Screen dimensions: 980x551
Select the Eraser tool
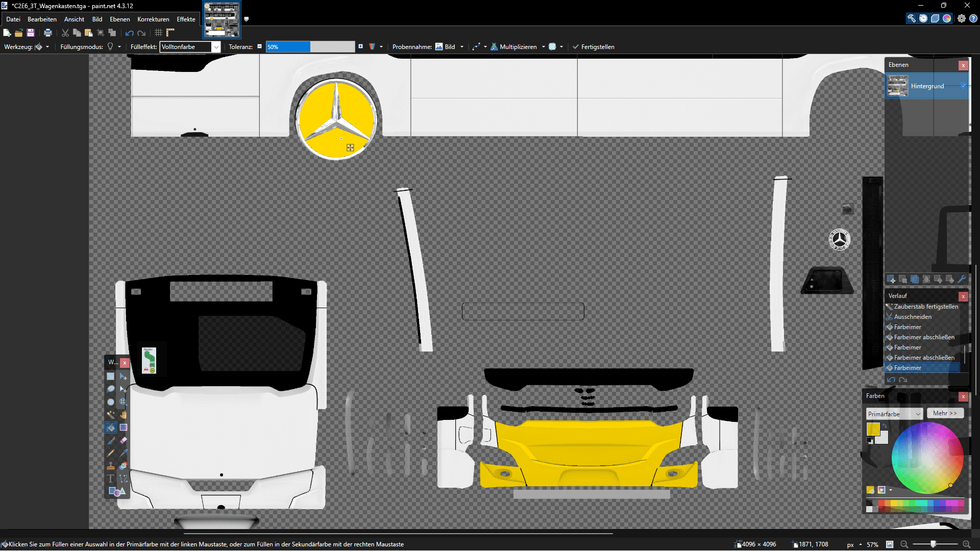pos(123,440)
